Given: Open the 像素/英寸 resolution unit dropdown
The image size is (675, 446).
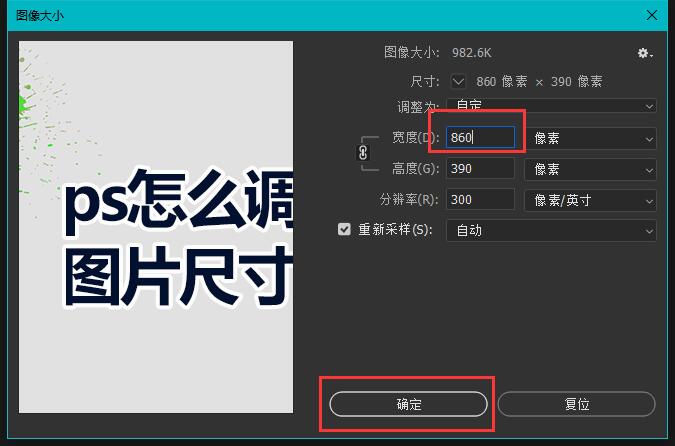Looking at the screenshot, I should [x=590, y=200].
